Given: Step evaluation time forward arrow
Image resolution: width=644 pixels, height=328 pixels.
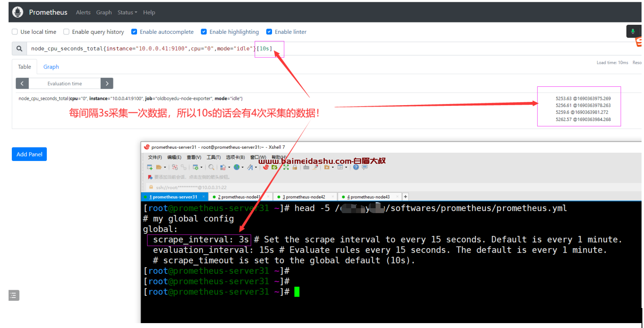Looking at the screenshot, I should click(x=107, y=84).
